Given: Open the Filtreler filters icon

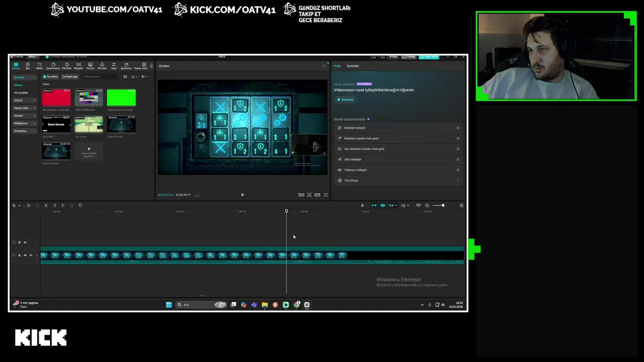Looking at the screenshot, I should tap(102, 66).
